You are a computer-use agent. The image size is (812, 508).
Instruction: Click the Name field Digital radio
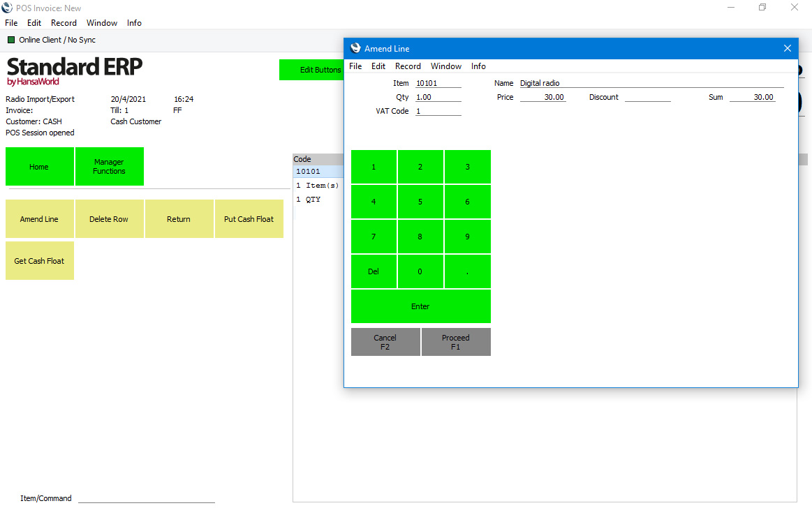(x=651, y=83)
